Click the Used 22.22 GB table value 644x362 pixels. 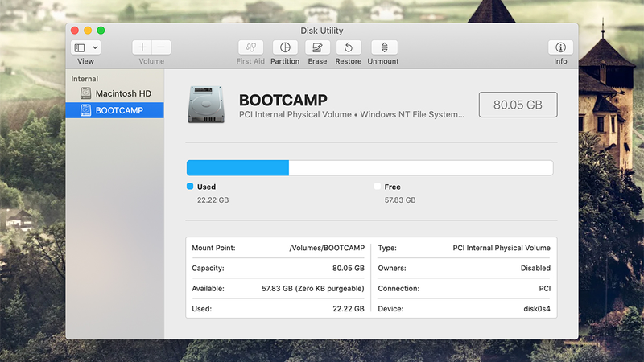pyautogui.click(x=349, y=309)
